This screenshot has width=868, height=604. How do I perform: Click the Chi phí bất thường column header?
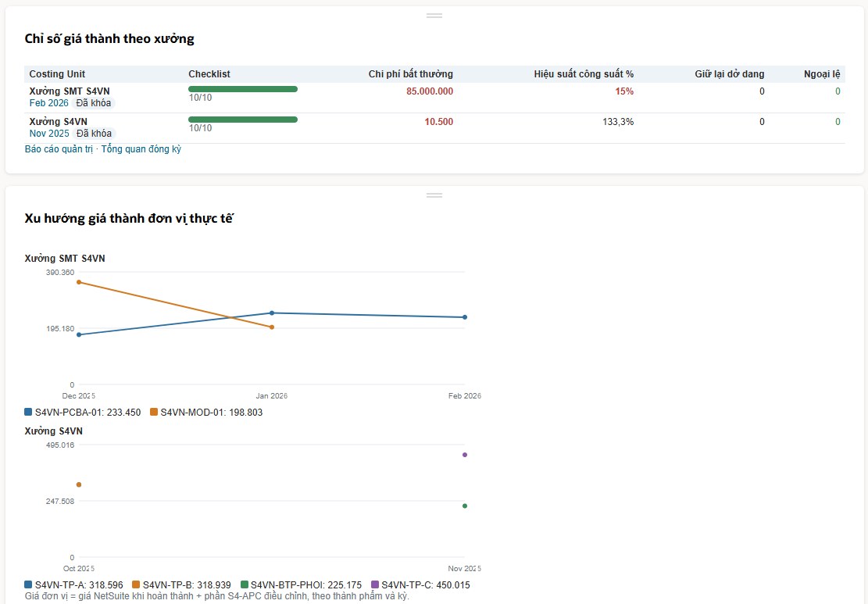411,74
